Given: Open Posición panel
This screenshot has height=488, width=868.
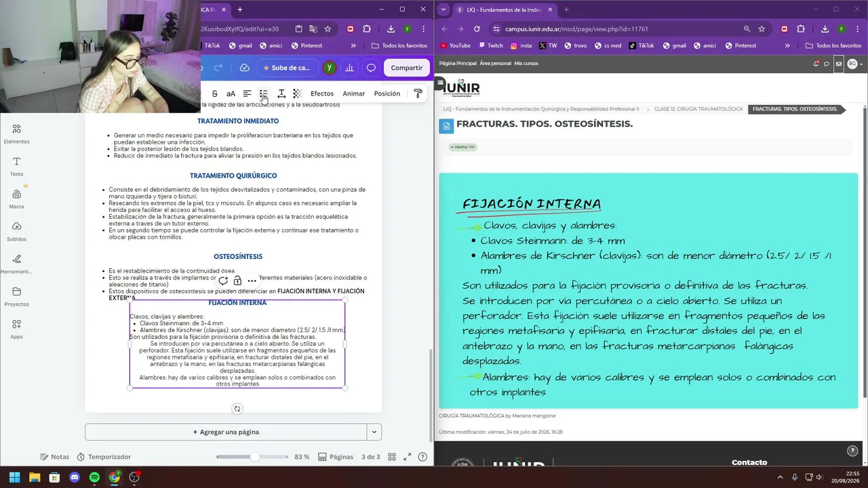Looking at the screenshot, I should pyautogui.click(x=387, y=94).
